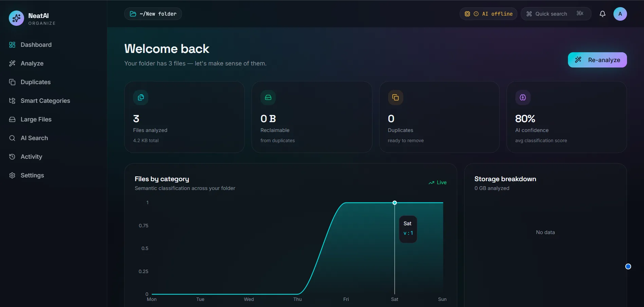Click the Large Files drive icon
This screenshot has width=644, height=307.
[12, 119]
